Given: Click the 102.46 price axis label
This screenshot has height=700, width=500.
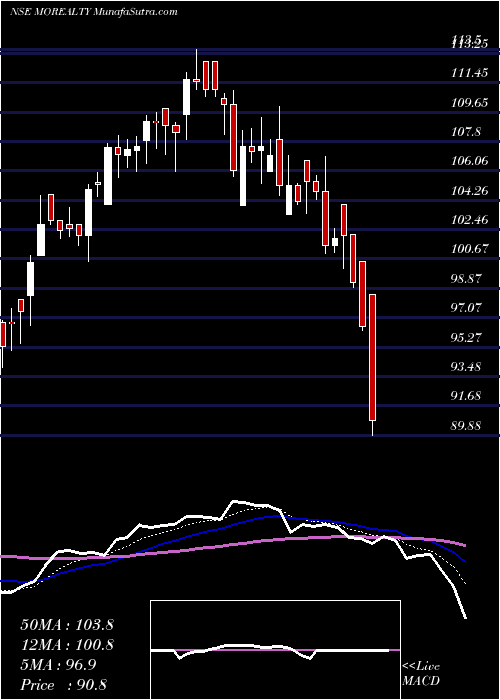Looking at the screenshot, I should tap(470, 220).
